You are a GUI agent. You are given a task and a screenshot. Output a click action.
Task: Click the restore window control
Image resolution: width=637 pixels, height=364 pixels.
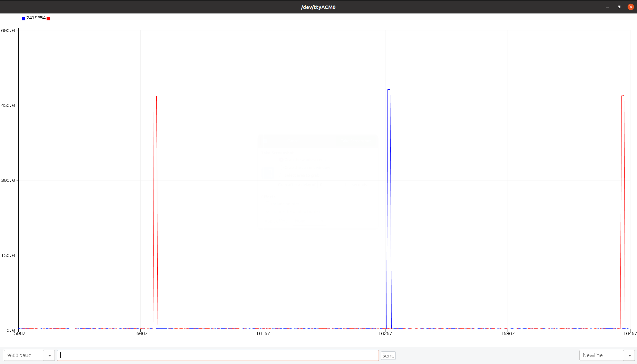click(x=619, y=7)
